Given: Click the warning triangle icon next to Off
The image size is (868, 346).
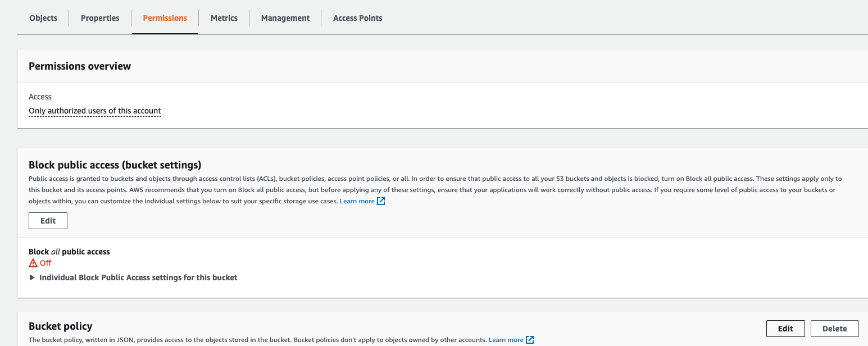Looking at the screenshot, I should [32, 262].
